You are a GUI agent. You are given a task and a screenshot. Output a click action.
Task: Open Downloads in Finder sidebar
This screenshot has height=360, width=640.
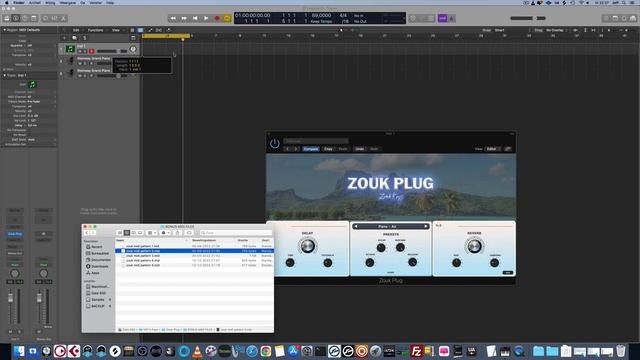[x=97, y=266]
